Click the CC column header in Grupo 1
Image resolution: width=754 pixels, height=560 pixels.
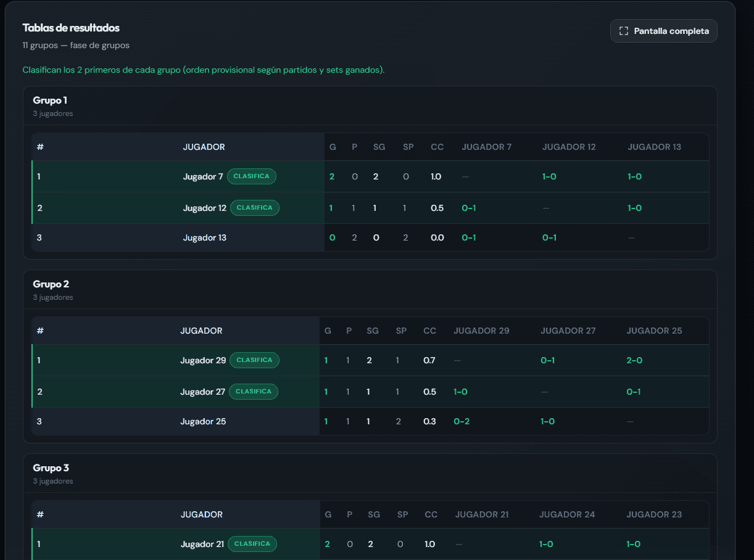pos(437,147)
